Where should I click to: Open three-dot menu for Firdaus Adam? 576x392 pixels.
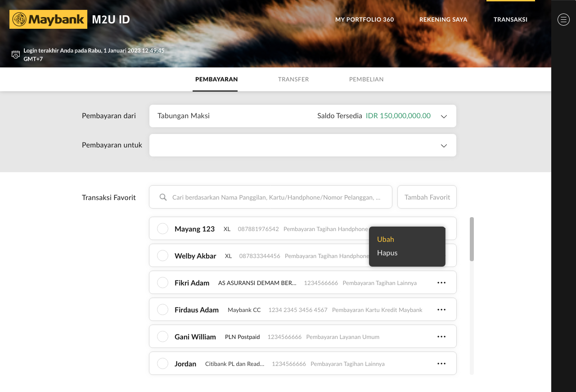[x=441, y=310]
